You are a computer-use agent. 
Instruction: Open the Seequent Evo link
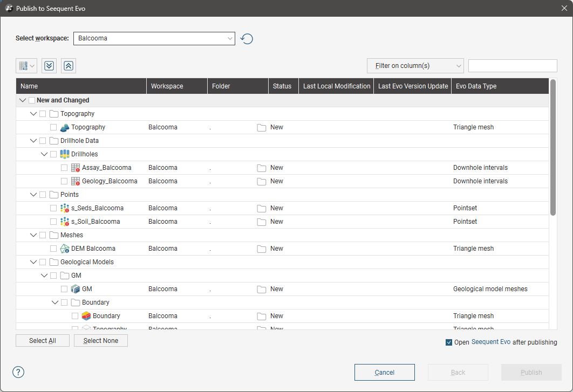[491, 342]
